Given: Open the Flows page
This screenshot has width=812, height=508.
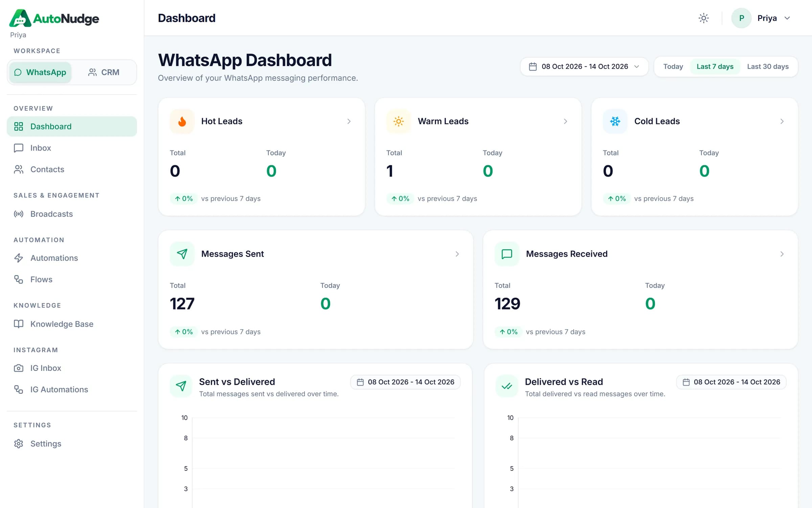Looking at the screenshot, I should [x=72, y=279].
